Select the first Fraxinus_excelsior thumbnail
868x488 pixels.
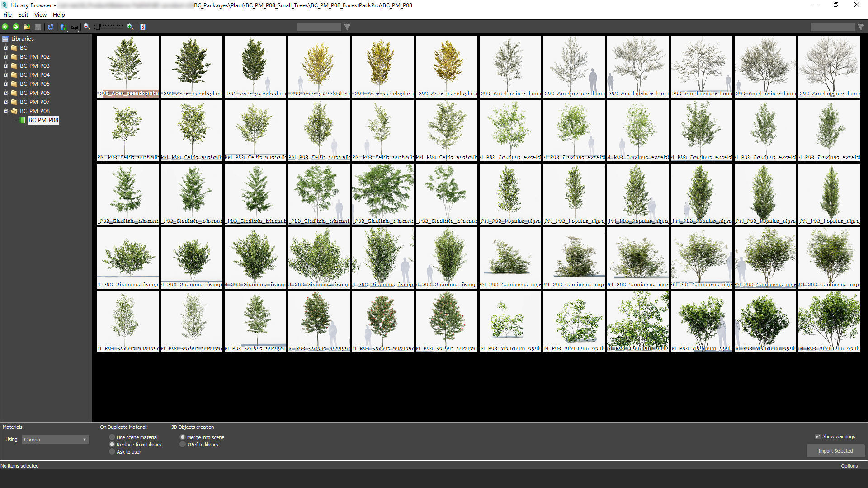point(510,131)
